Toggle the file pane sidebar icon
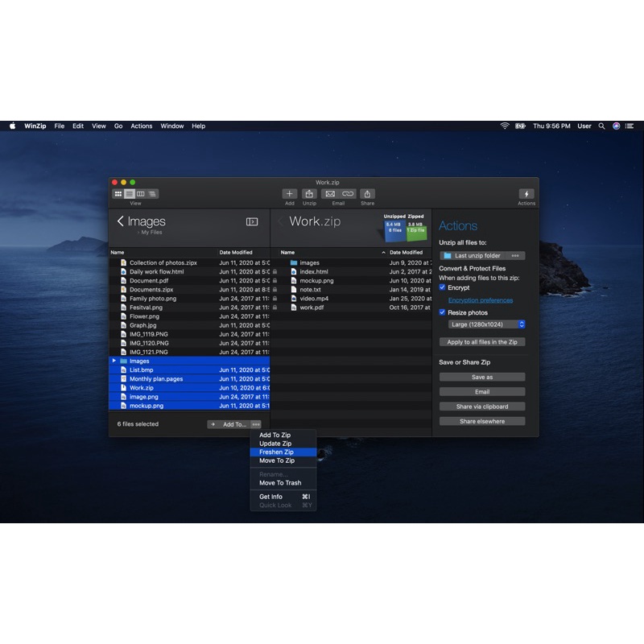This screenshot has width=644, height=644. pos(252,222)
